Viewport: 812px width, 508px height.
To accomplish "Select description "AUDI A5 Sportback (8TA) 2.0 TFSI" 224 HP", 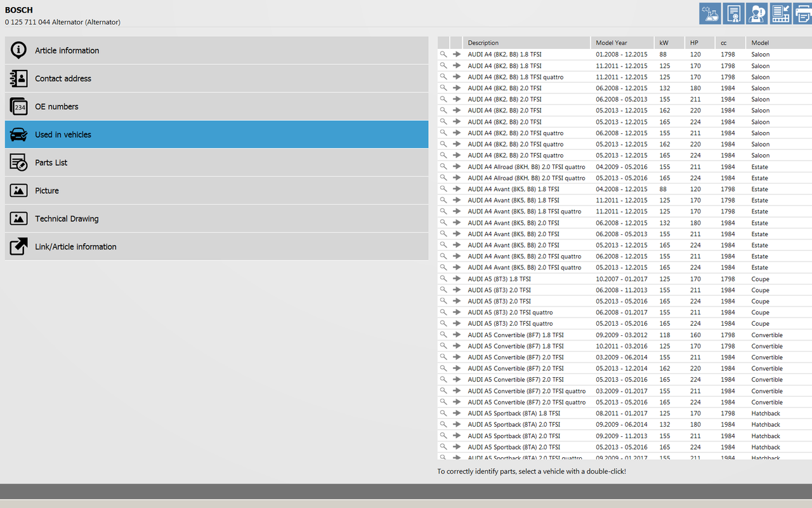I will click(514, 447).
